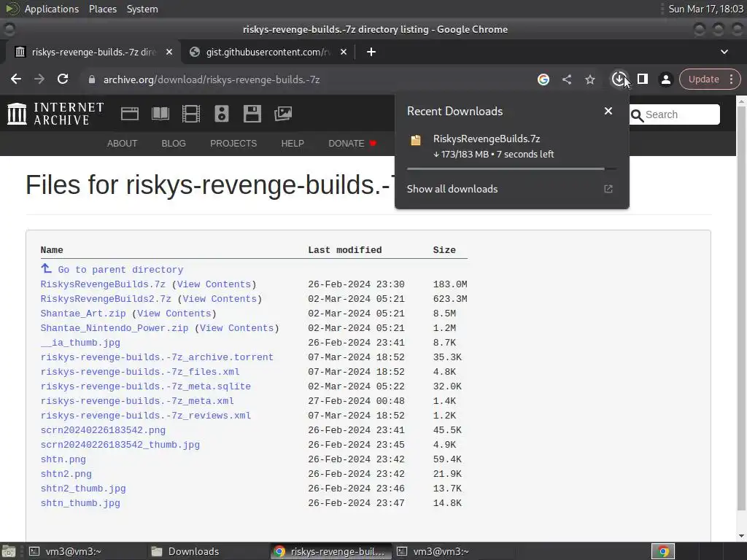
Task: Open Internet Archive home logo
Action: (55, 114)
